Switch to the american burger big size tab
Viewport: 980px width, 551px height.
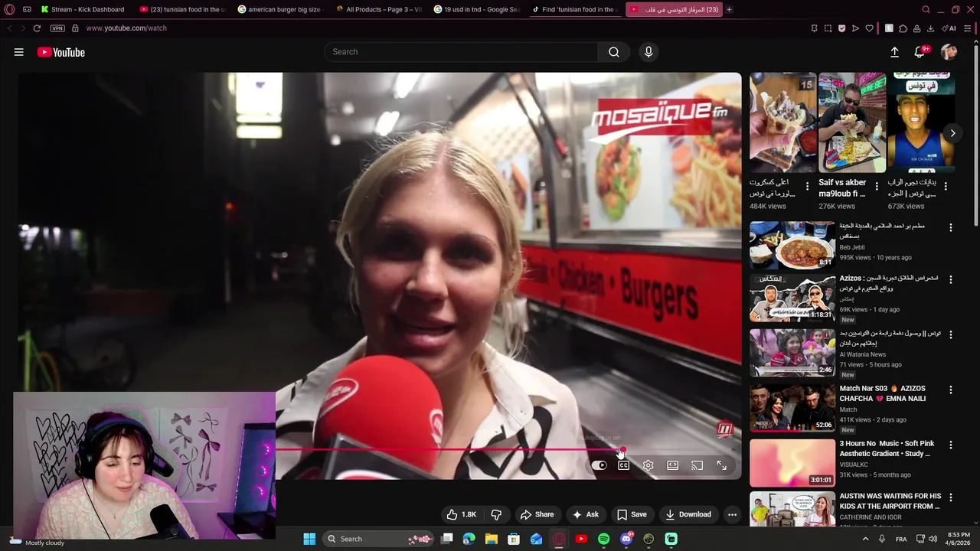pyautogui.click(x=279, y=9)
